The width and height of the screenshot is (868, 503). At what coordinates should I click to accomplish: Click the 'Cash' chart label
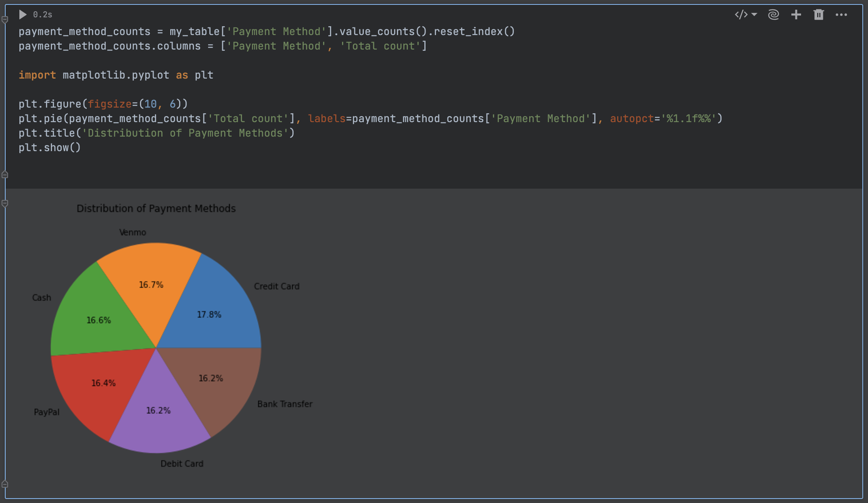[42, 297]
